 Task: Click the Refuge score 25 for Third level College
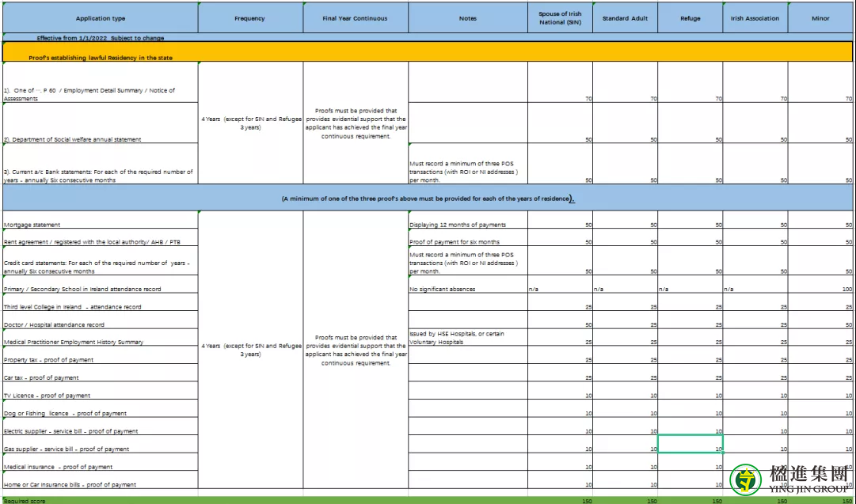coord(690,302)
